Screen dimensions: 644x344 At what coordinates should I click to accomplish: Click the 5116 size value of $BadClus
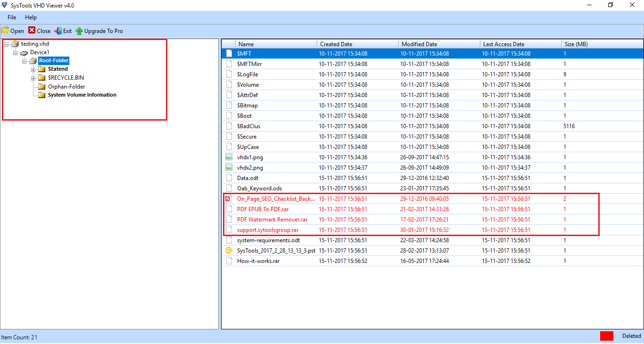[x=569, y=126]
